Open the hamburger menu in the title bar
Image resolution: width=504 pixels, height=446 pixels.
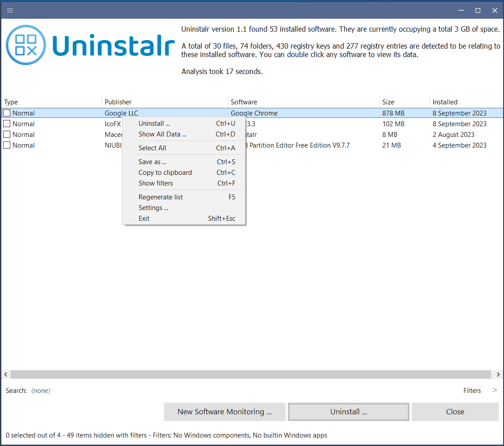pos(10,11)
